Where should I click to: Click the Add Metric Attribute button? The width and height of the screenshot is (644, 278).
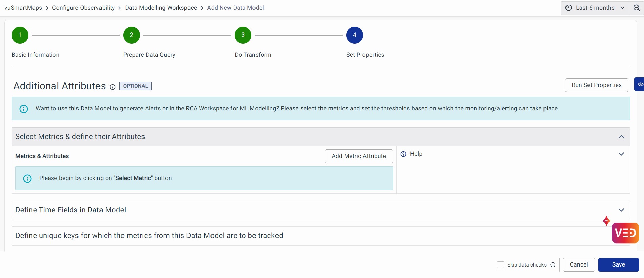(359, 156)
